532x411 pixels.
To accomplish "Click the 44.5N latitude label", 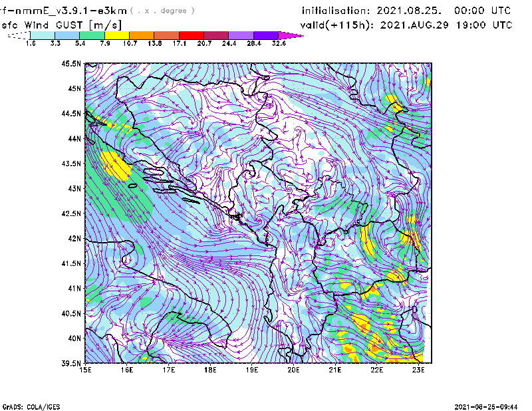I will (x=71, y=113).
